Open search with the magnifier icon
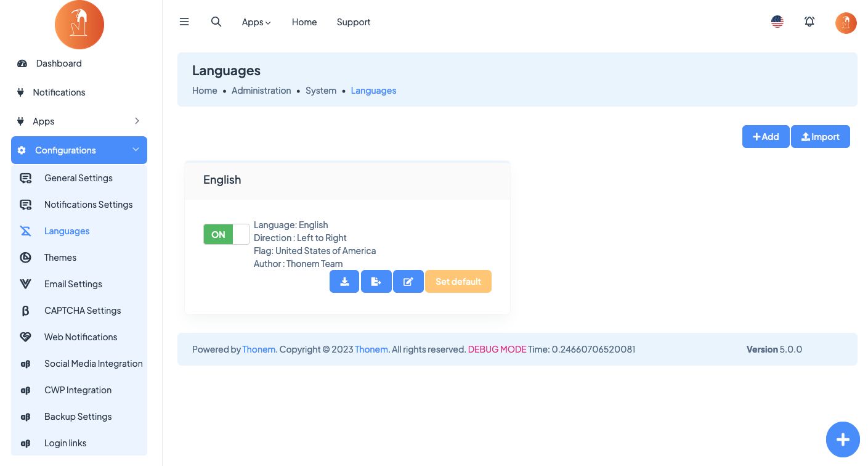868x466 pixels. (216, 22)
